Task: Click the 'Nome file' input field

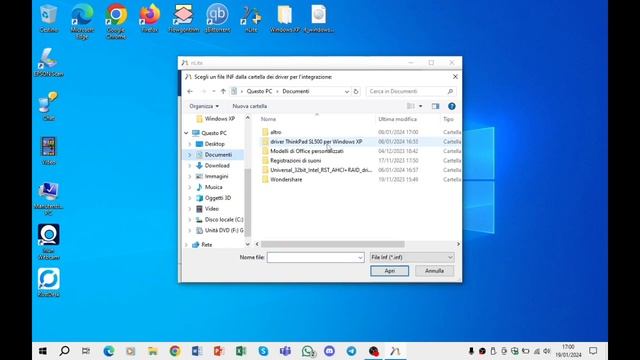Action: [312, 258]
